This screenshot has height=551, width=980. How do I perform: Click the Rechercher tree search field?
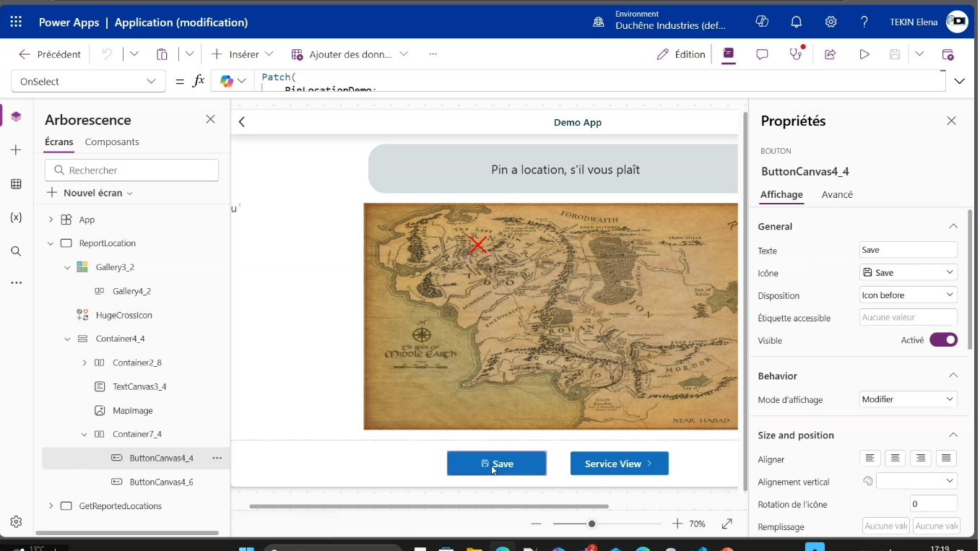click(132, 170)
